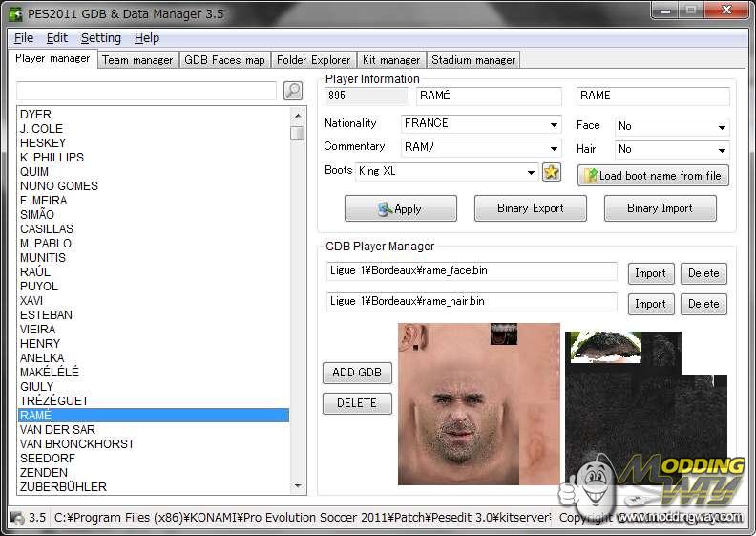Click the player list scrollbar thumb
Image resolution: width=756 pixels, height=536 pixels.
tap(298, 133)
